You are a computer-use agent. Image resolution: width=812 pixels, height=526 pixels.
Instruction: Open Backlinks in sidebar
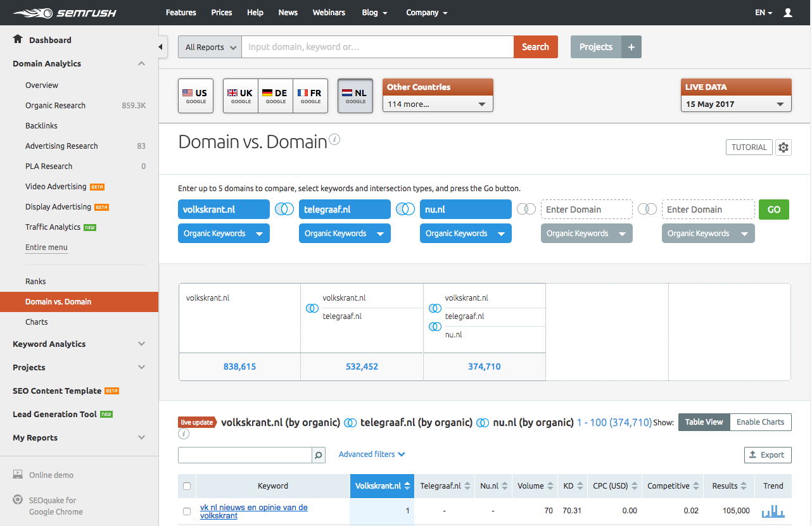[41, 126]
